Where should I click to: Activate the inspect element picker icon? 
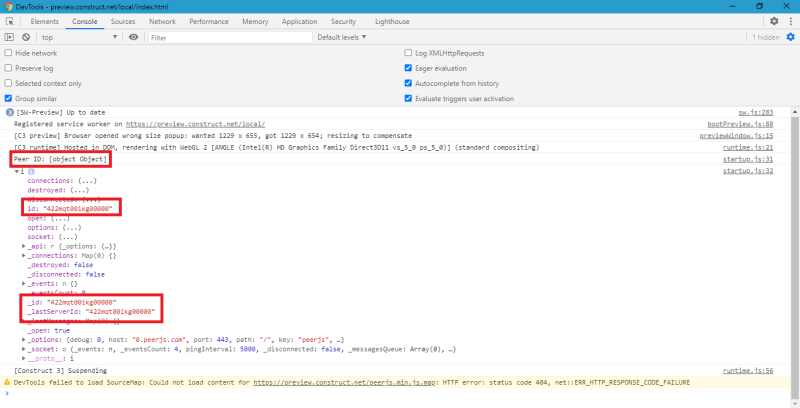(9, 21)
